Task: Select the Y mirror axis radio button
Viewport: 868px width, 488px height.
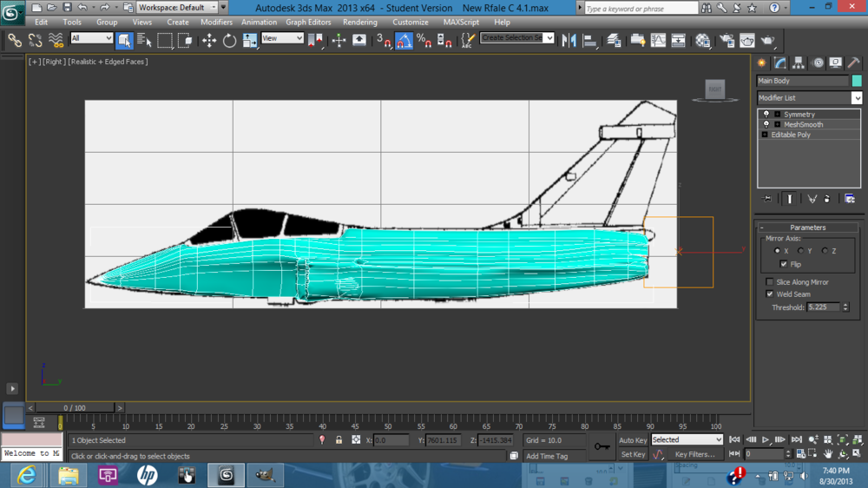Action: pyautogui.click(x=801, y=251)
